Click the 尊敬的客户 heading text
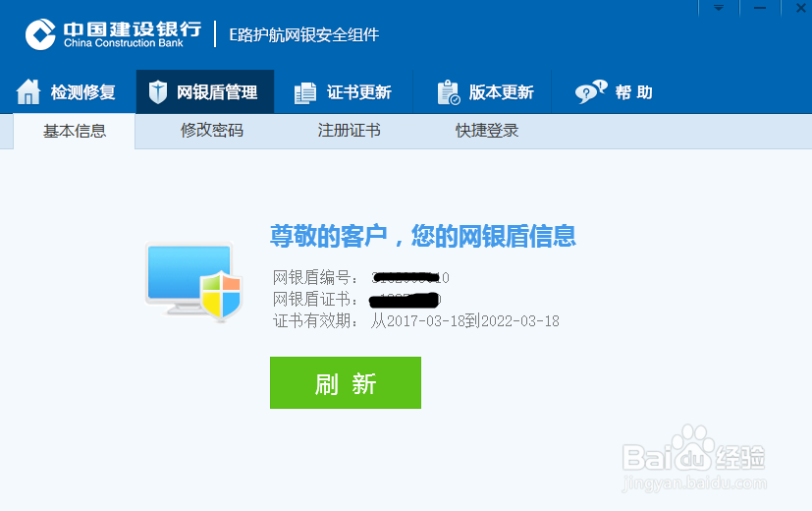 [422, 236]
